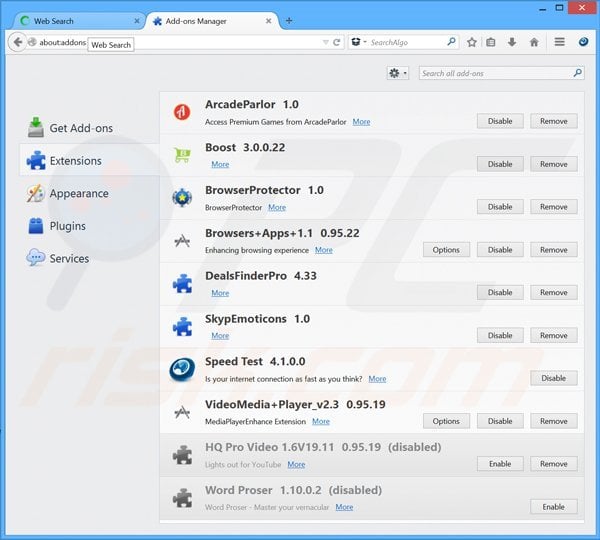Select the Extensions category
Screen dimensions: 600x540
[90, 160]
